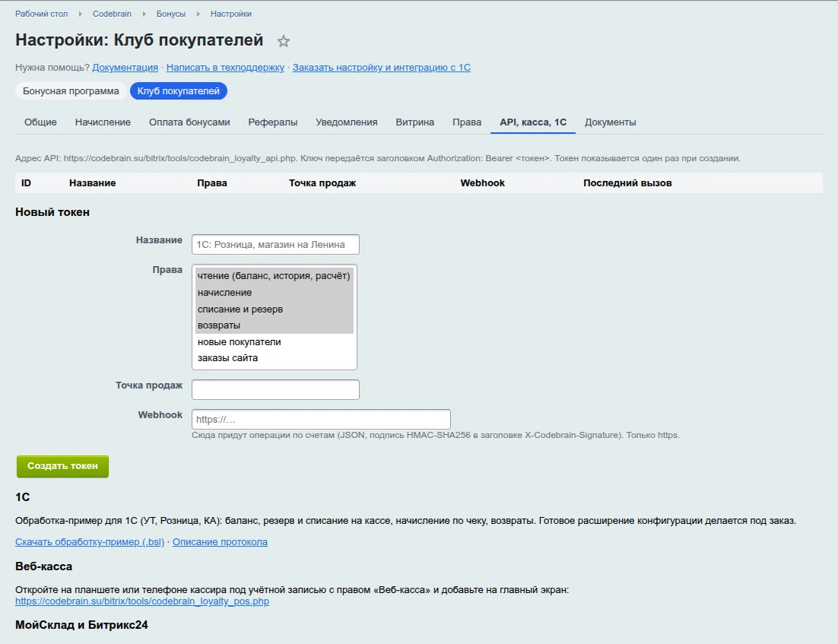Select заказы сайта option
The height and width of the screenshot is (644, 838).
coord(275,358)
